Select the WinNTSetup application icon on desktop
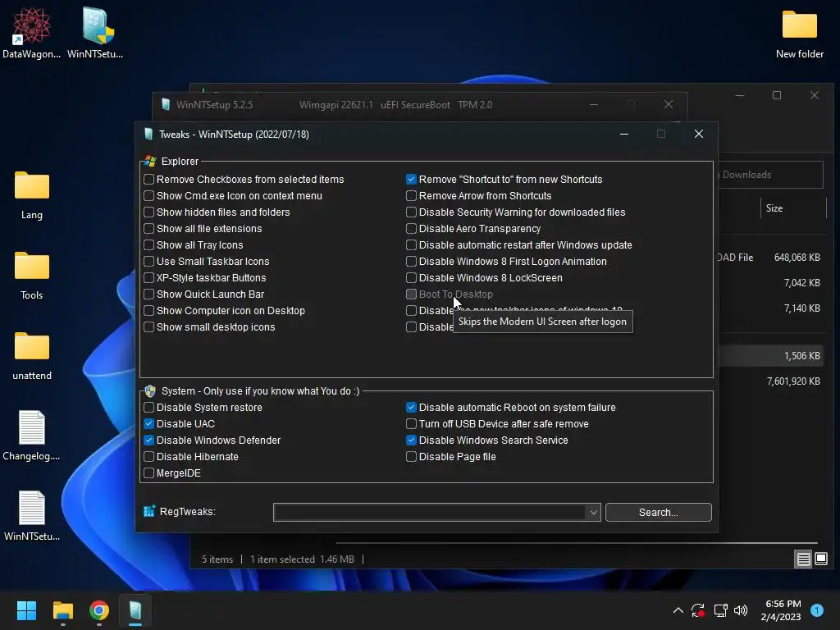Screen dimensions: 840x630 click(95, 33)
